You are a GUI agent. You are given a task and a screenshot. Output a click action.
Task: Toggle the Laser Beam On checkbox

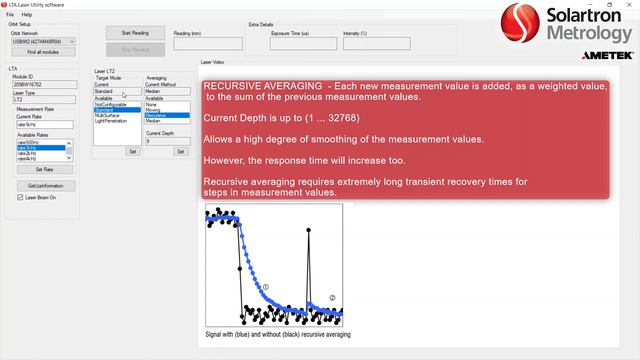click(20, 198)
